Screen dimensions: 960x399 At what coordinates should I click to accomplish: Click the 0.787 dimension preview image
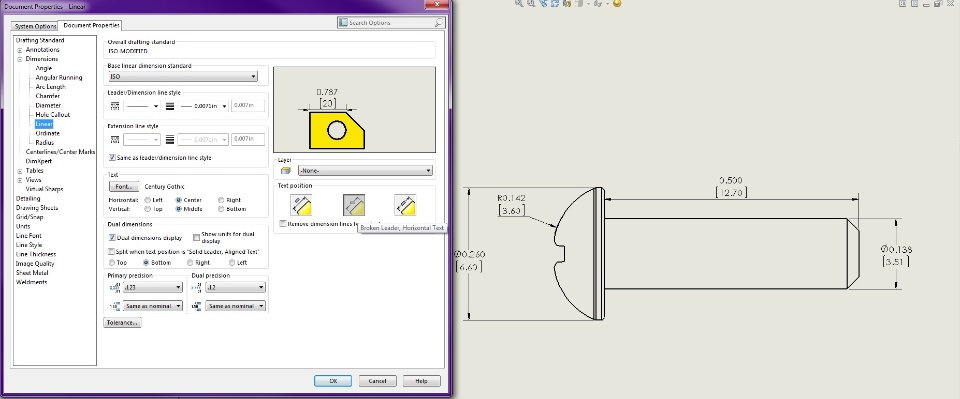[x=354, y=110]
